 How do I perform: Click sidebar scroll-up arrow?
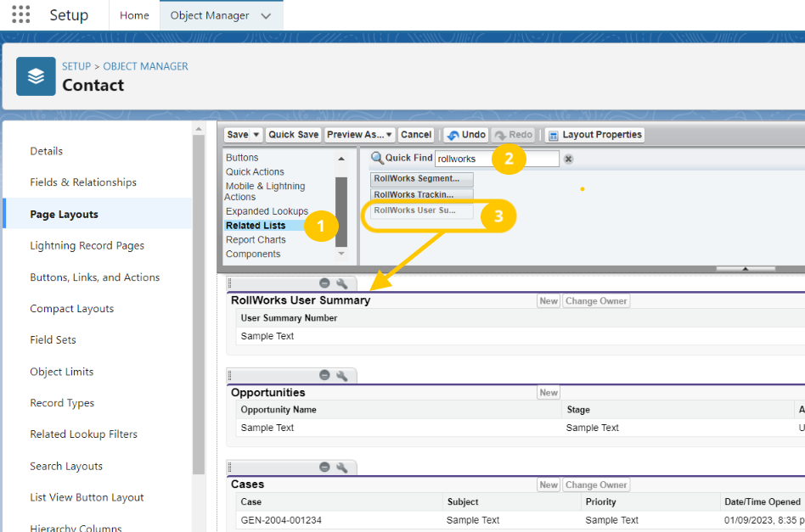[199, 129]
